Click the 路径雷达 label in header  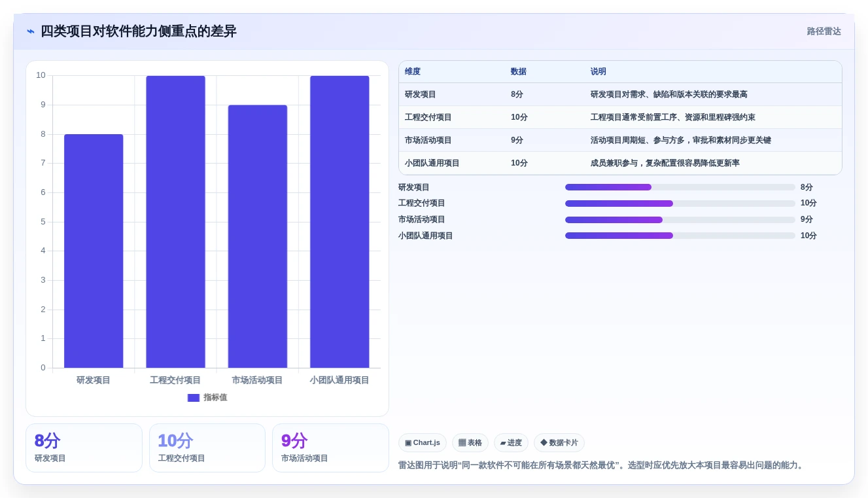click(x=824, y=31)
